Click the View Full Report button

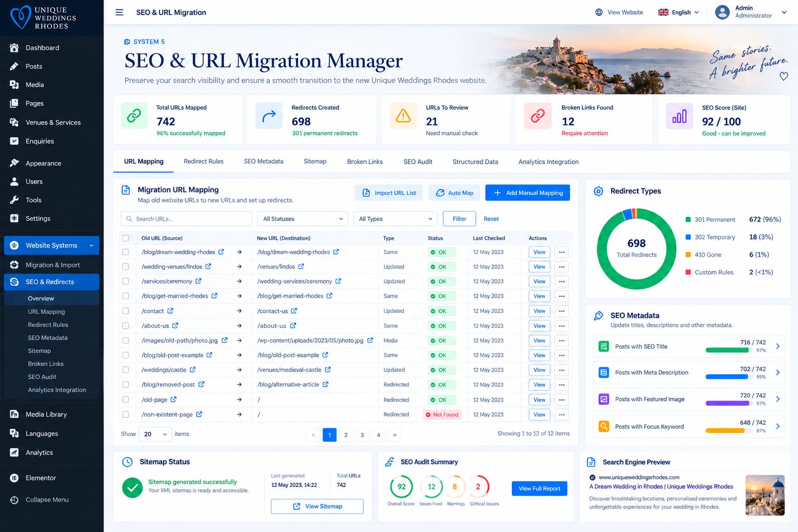click(x=539, y=488)
